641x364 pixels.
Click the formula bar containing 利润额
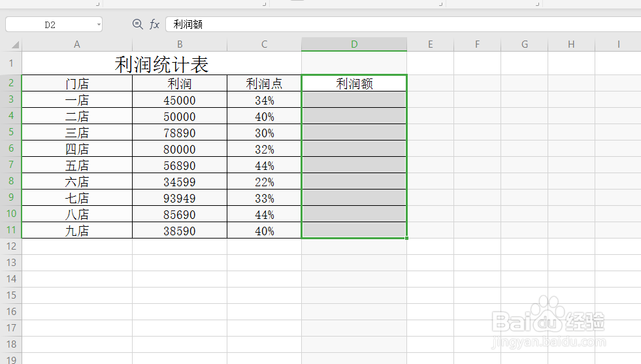pyautogui.click(x=403, y=24)
